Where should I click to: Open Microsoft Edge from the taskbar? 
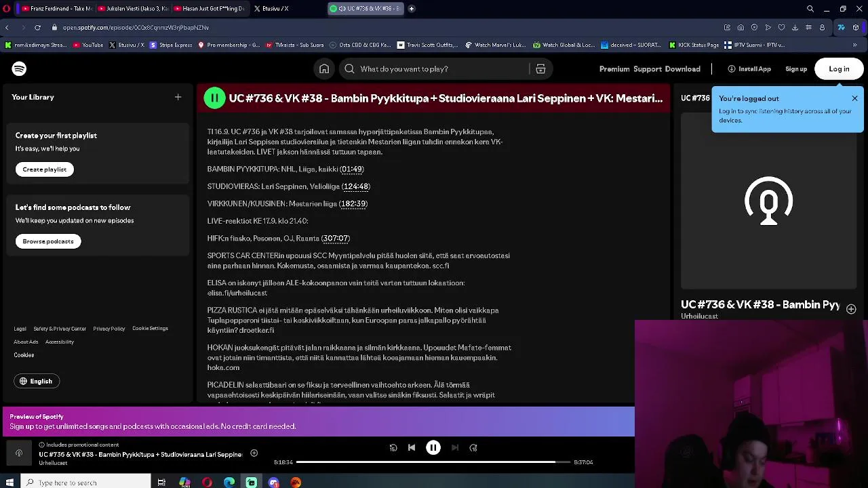tap(229, 482)
